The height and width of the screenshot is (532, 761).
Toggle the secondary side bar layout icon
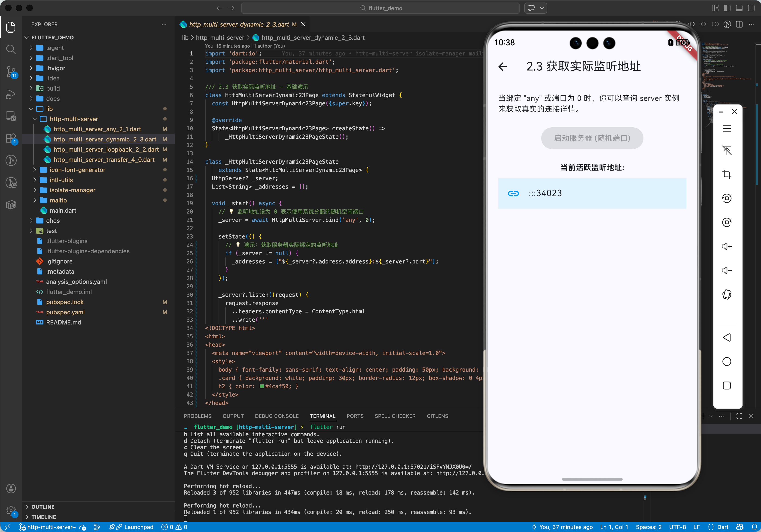click(x=751, y=8)
